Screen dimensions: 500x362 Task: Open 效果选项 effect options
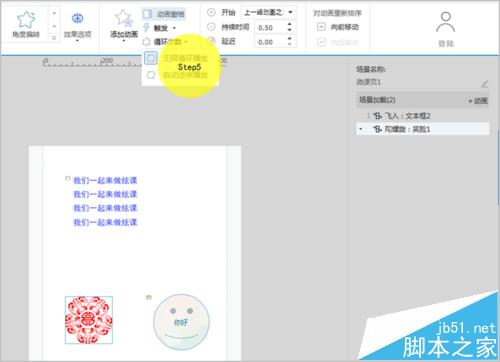[x=77, y=26]
